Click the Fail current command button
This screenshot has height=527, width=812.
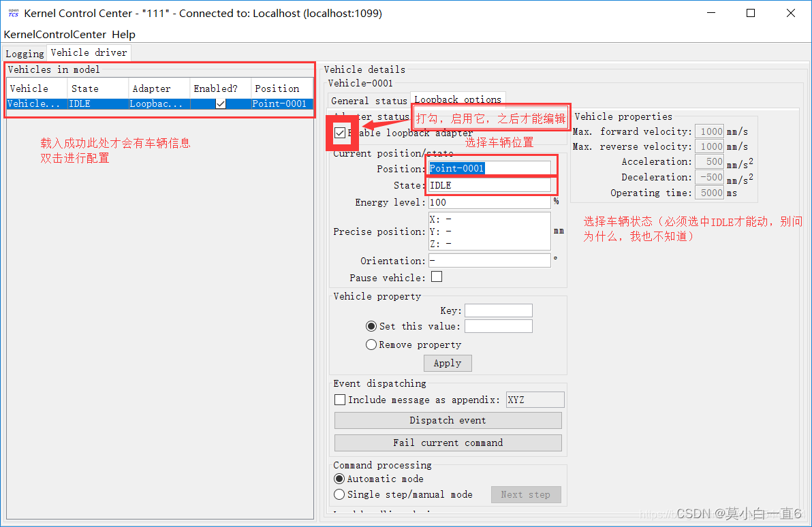click(448, 443)
